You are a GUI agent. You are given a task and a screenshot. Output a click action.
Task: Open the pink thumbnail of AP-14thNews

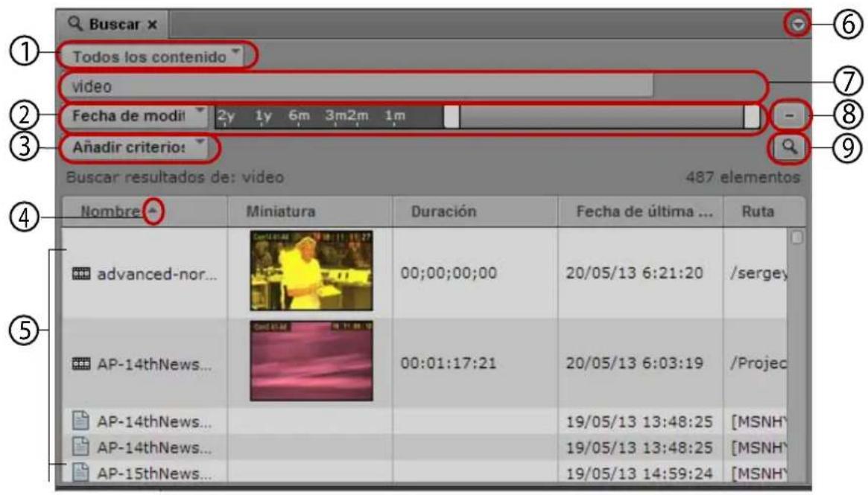(311, 360)
